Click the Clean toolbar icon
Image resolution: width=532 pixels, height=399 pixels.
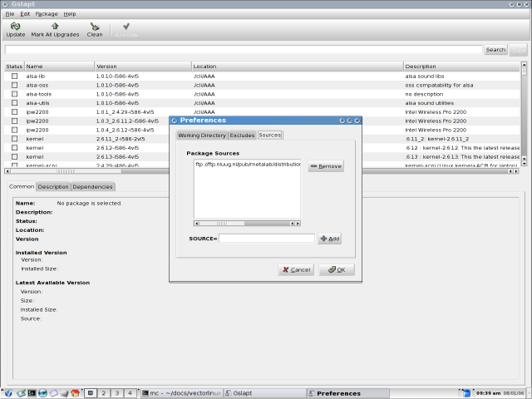(x=95, y=29)
